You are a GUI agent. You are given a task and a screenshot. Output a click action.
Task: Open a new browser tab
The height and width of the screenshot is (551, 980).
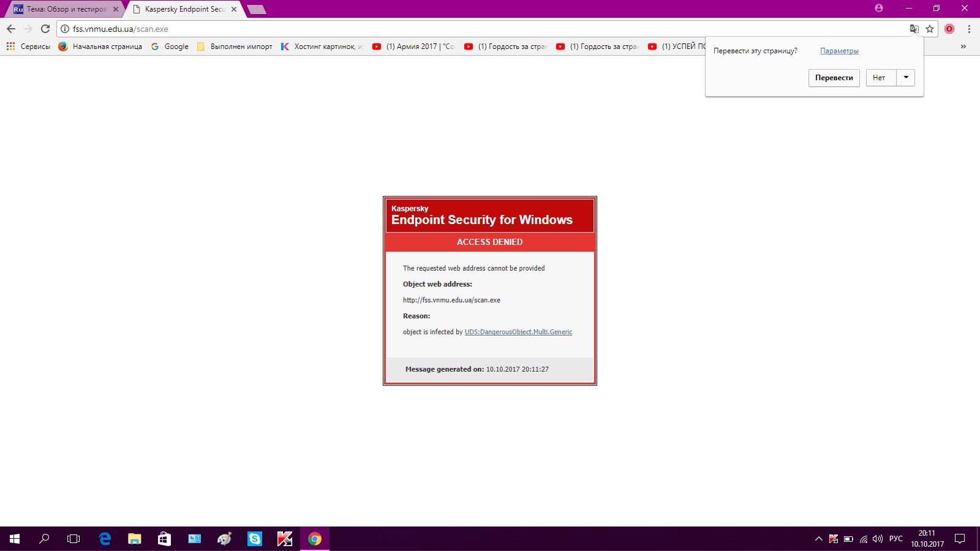pyautogui.click(x=256, y=9)
